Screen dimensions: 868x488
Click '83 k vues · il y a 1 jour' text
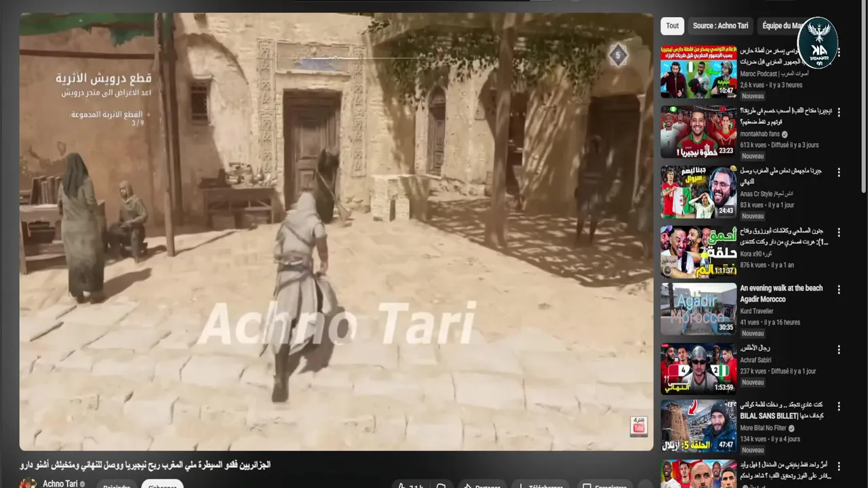pos(767,205)
